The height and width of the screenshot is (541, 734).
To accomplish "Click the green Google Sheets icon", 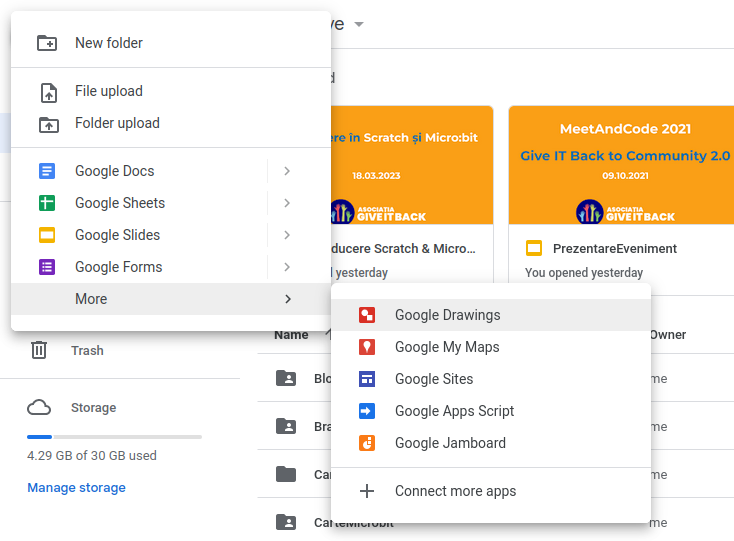I will (47, 203).
